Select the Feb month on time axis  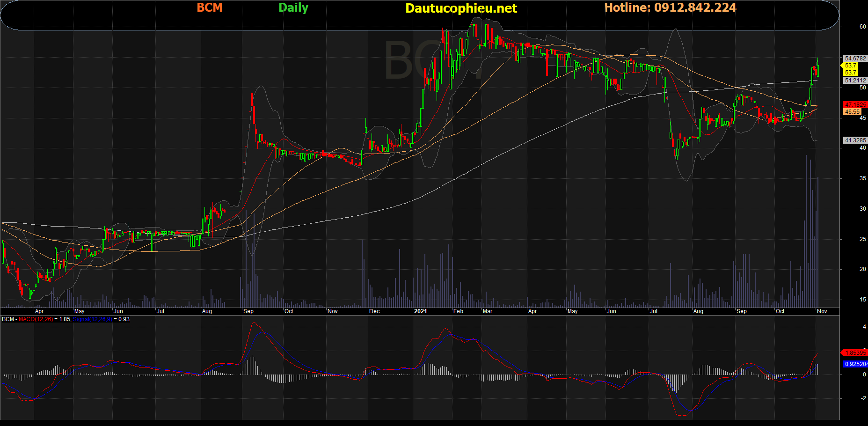[x=458, y=311]
